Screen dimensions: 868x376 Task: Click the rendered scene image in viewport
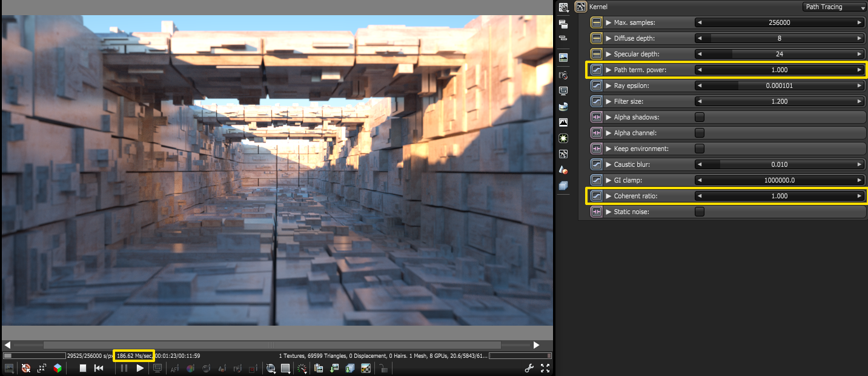tap(277, 170)
